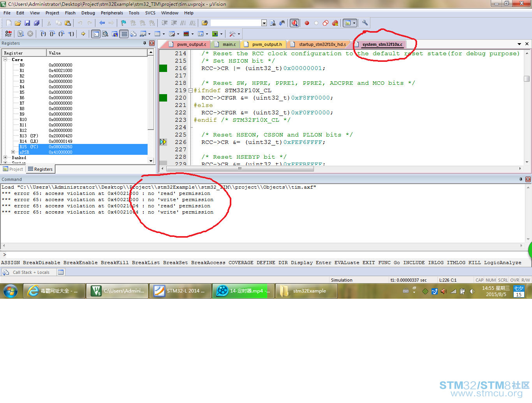
Task: Click the Paste clipboard icon
Action: tap(68, 23)
